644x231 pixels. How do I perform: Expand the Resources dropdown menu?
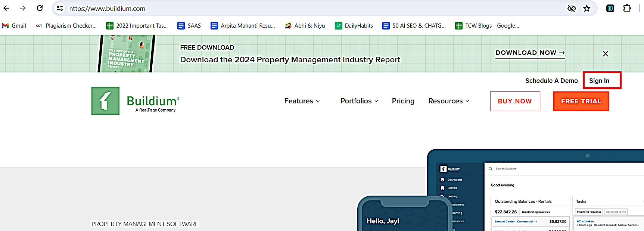click(448, 101)
